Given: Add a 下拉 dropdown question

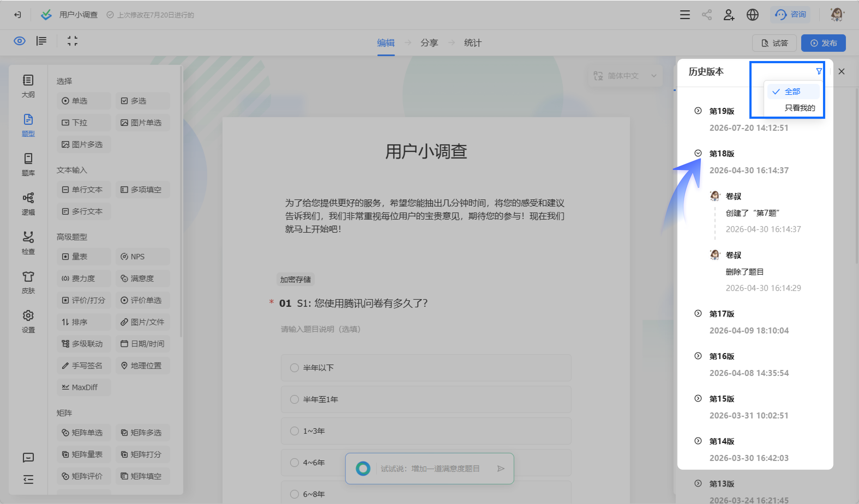Looking at the screenshot, I should [84, 123].
